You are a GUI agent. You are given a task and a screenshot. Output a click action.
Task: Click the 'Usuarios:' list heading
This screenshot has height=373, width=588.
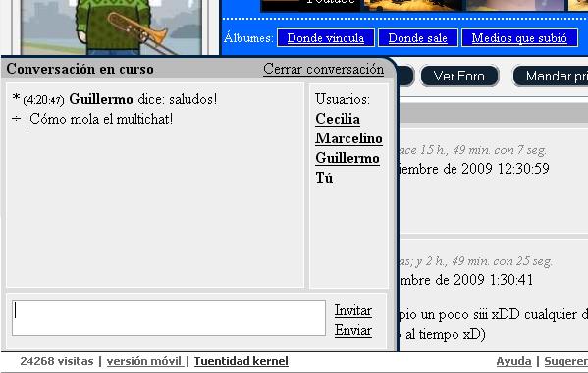(x=343, y=99)
